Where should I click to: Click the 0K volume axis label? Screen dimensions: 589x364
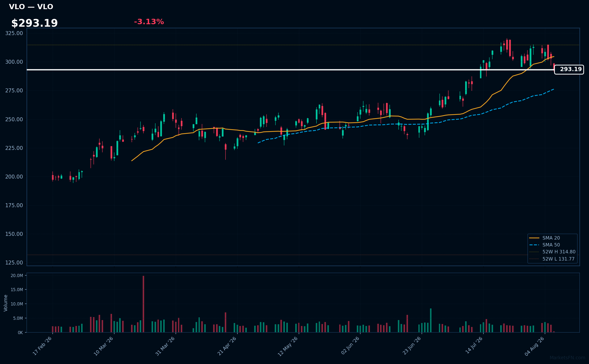point(20,333)
